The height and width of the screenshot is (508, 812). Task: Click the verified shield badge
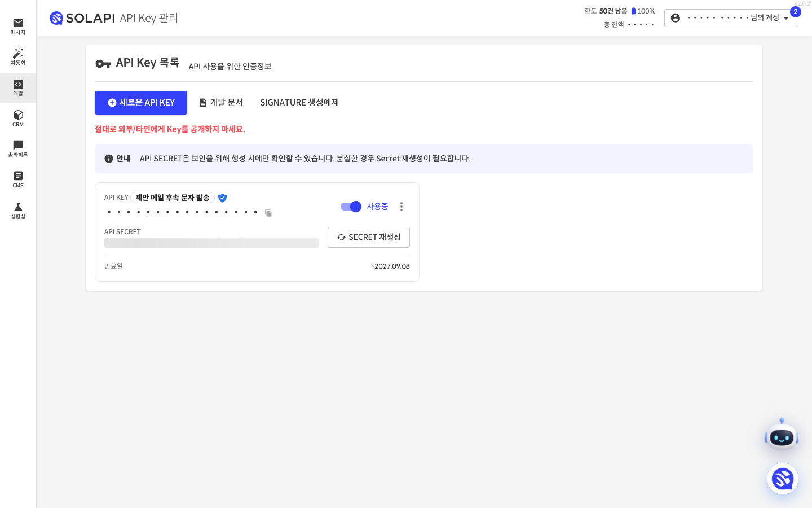(x=222, y=198)
